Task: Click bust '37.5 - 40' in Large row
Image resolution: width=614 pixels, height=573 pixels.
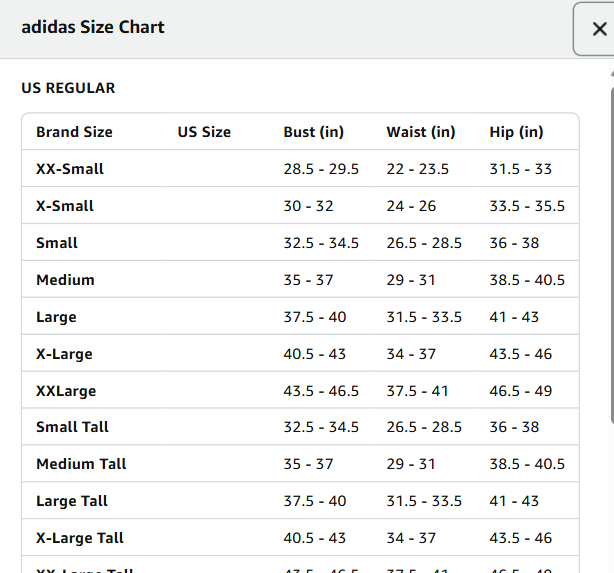Action: (315, 317)
